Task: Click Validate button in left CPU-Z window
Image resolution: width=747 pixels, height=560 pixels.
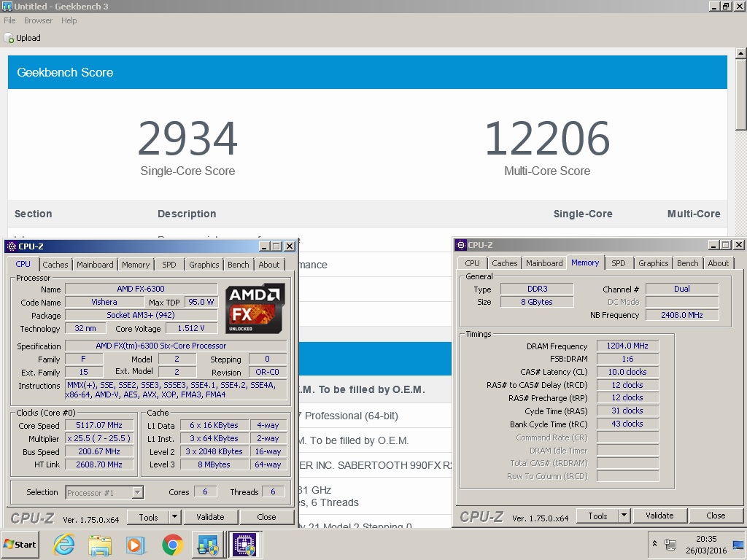Action: click(x=210, y=517)
